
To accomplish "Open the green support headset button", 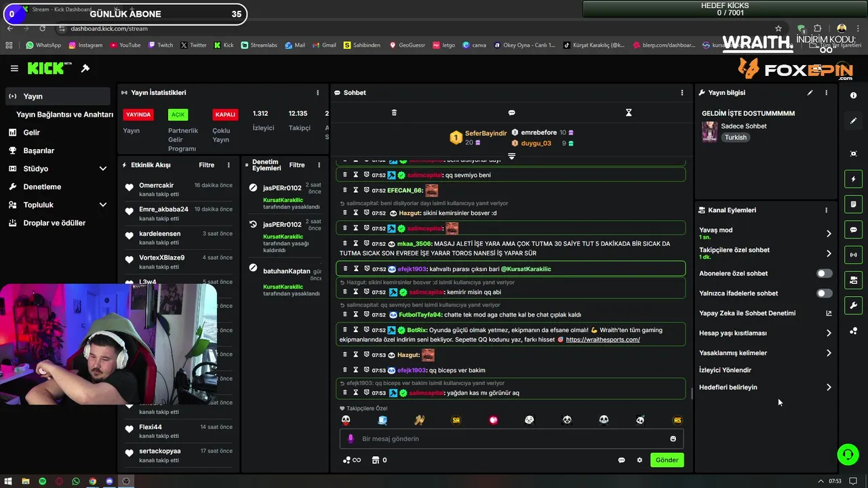I will click(x=848, y=454).
